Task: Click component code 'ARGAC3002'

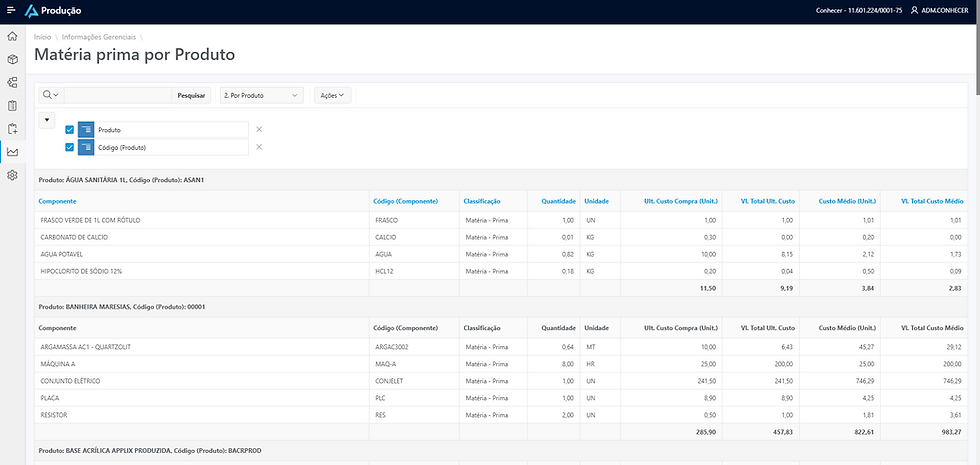Action: (x=391, y=347)
